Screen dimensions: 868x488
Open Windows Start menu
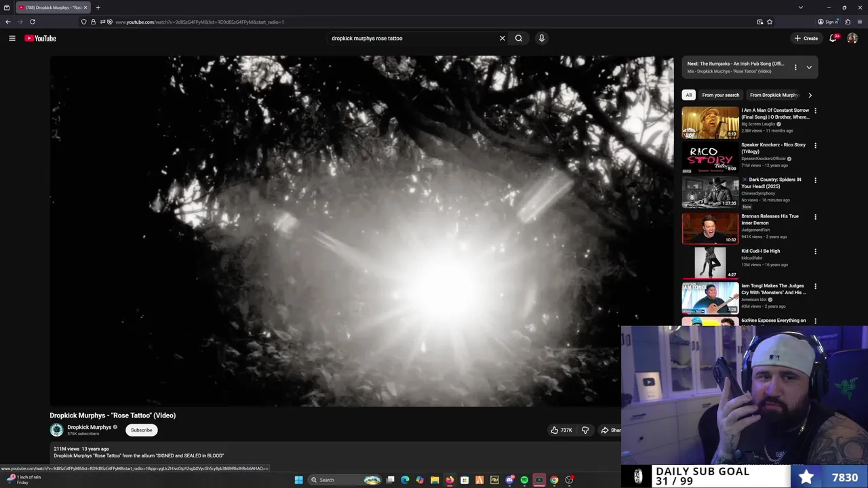(298, 480)
